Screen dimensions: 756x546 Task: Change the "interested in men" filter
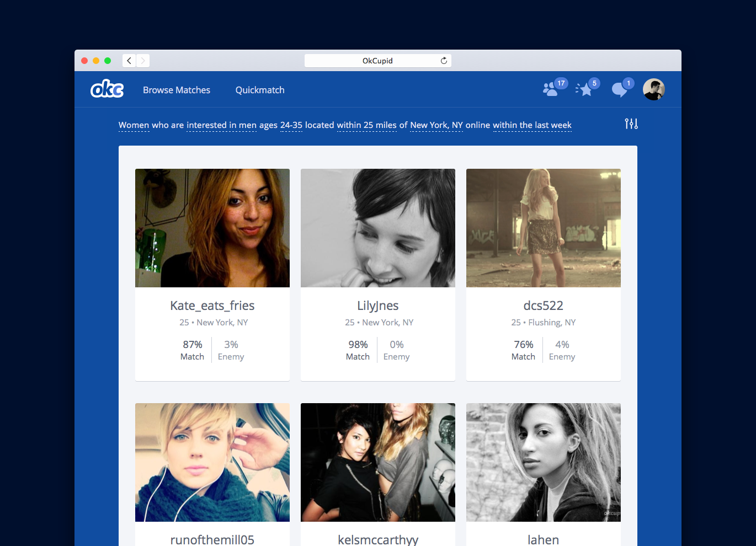[221, 125]
